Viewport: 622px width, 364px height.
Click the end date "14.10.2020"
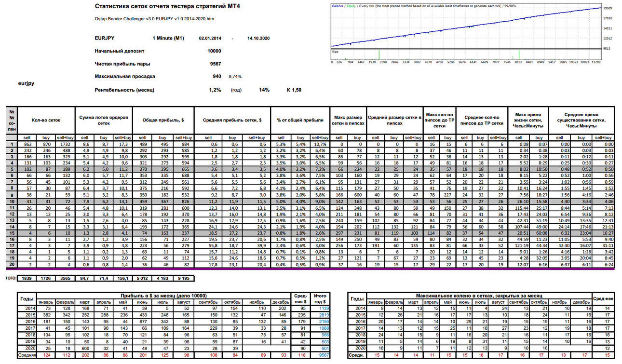[x=258, y=38]
